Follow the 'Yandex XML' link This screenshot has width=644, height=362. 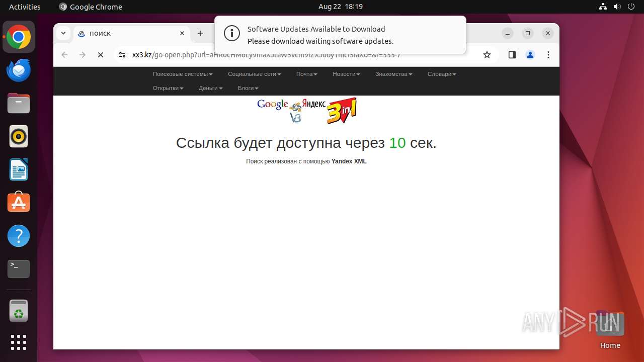[x=349, y=161]
